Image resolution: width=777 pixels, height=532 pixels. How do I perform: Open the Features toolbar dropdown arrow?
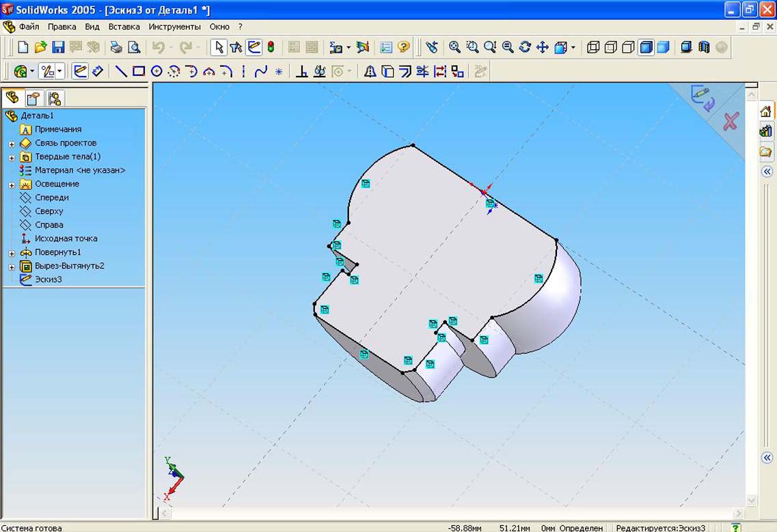pyautogui.click(x=32, y=72)
